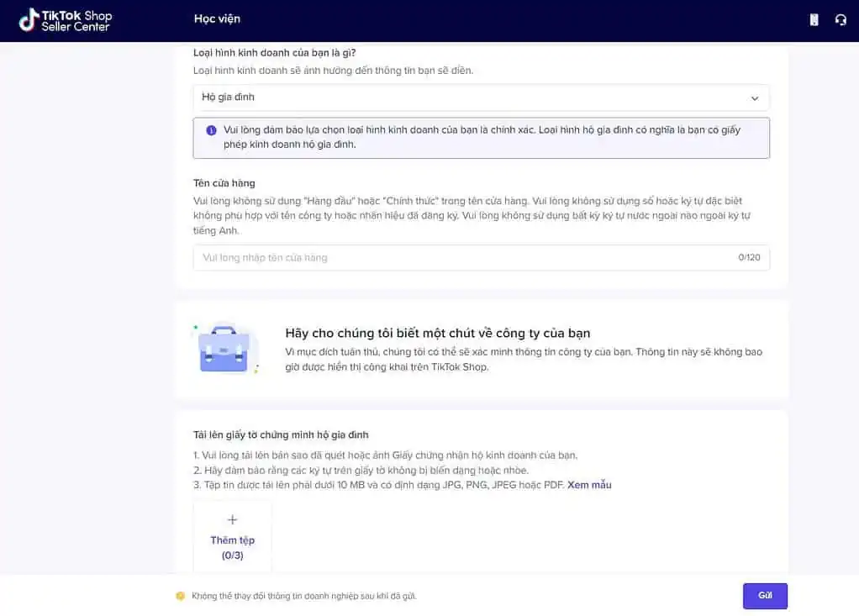Click the plus icon inside the file upload box

(x=232, y=519)
